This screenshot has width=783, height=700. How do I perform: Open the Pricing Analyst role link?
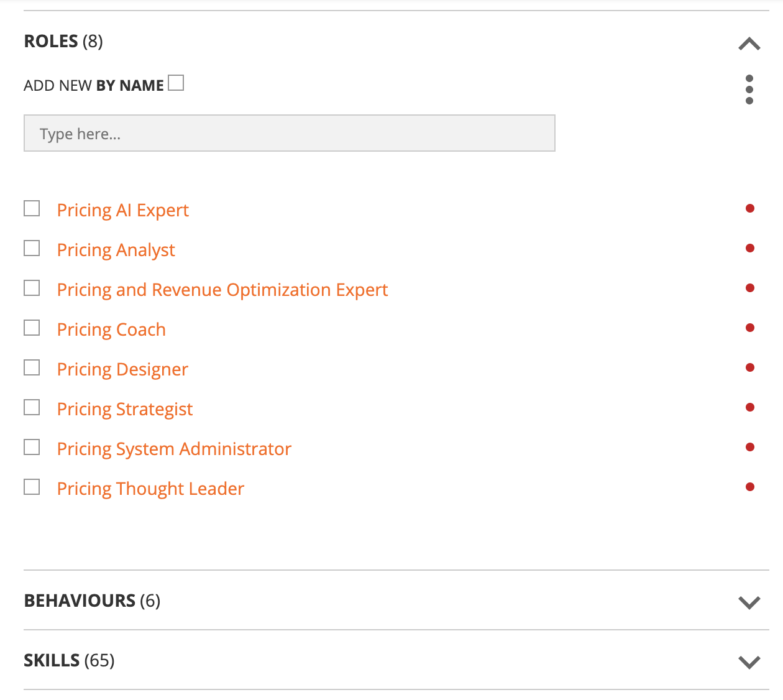116,250
